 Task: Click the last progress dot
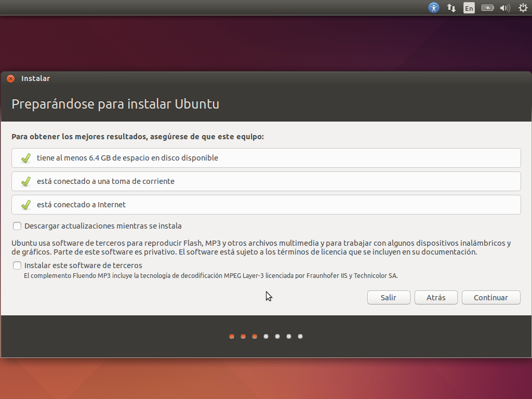click(x=300, y=336)
